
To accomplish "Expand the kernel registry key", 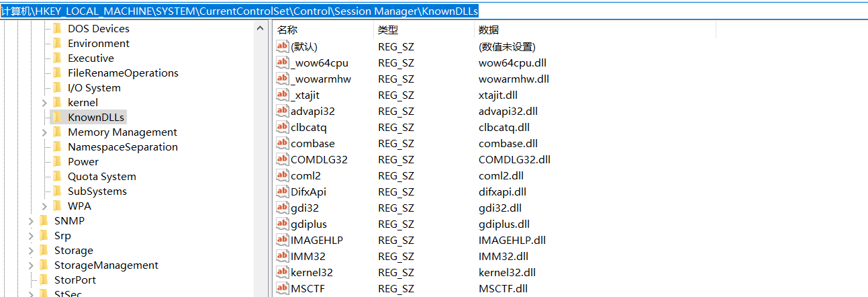I will pyautogui.click(x=44, y=103).
